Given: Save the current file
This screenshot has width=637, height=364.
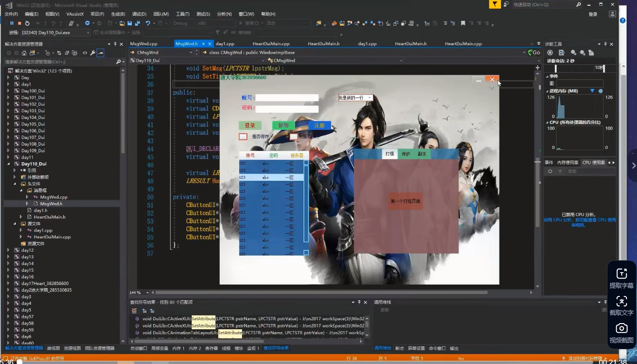Looking at the screenshot, I should (x=130, y=23).
